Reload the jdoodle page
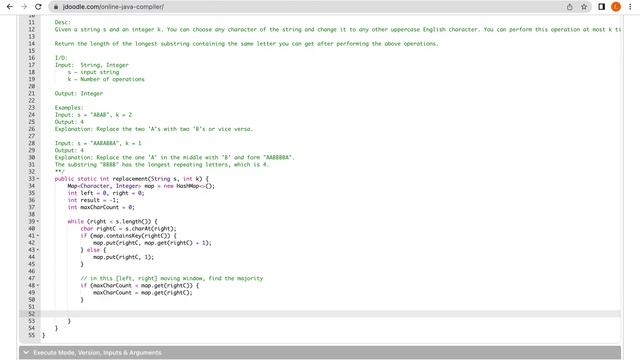This screenshot has width=640, height=360. 38,7
